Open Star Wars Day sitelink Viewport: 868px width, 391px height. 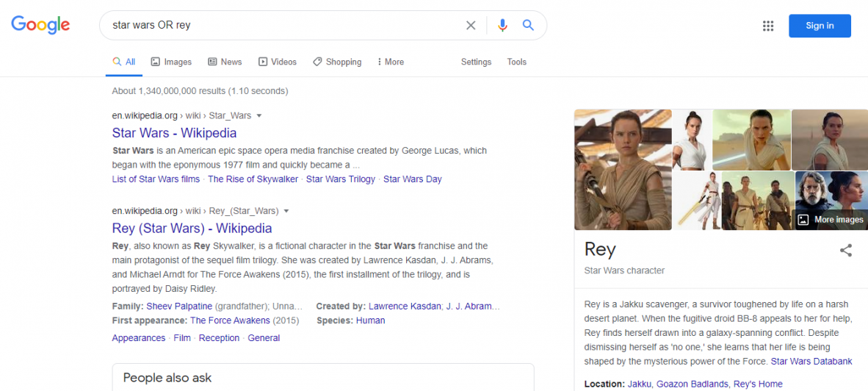[x=413, y=179]
